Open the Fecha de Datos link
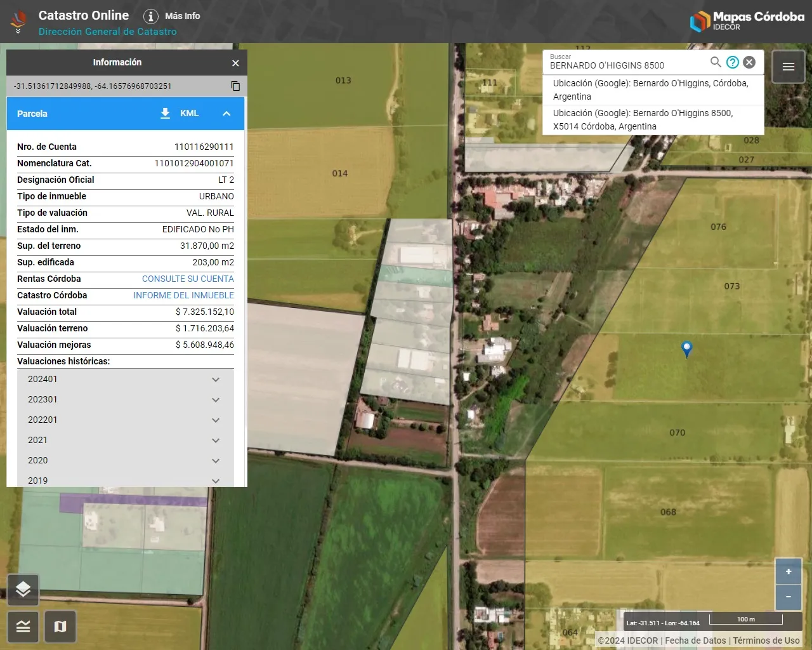812x650 pixels. tap(695, 640)
